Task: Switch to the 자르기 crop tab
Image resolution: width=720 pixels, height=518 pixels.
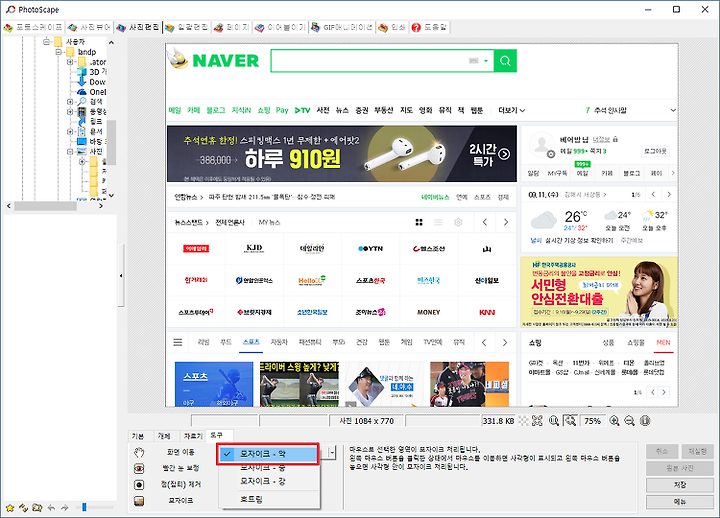Action: pos(193,436)
